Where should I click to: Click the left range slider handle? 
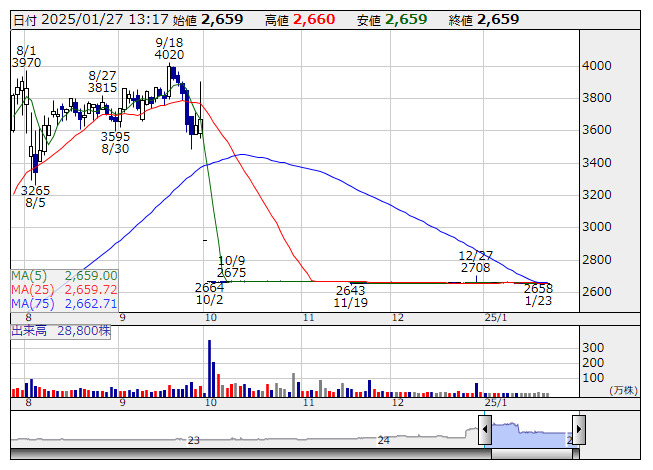485,430
